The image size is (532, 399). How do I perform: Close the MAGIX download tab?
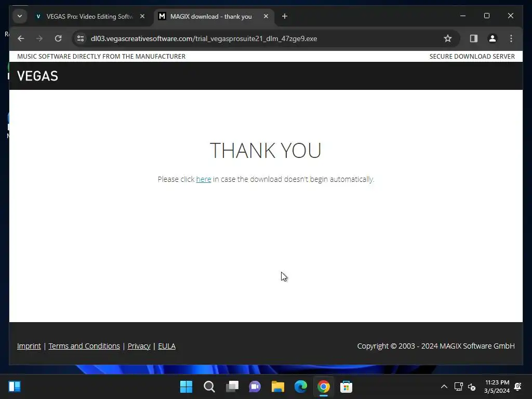click(x=266, y=16)
